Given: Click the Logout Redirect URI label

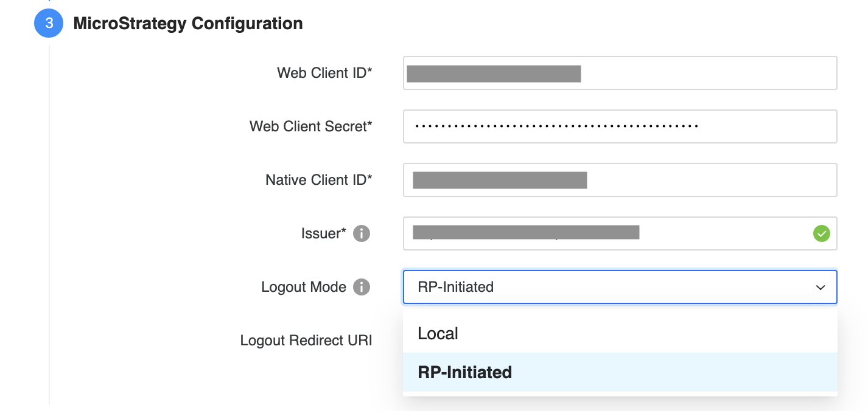Looking at the screenshot, I should pos(306,340).
